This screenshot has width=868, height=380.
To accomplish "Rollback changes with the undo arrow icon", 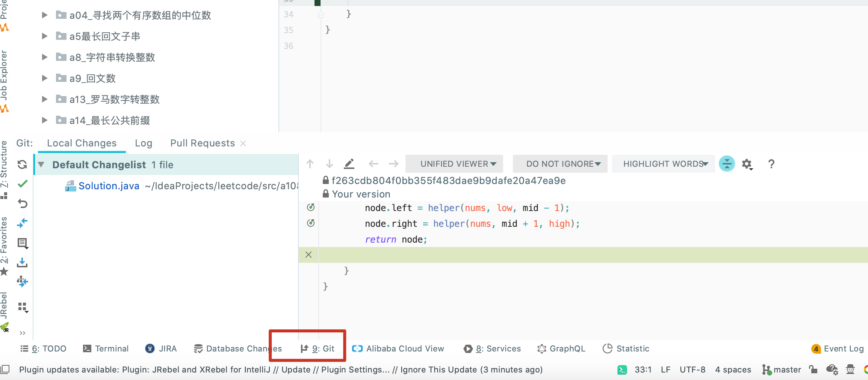I will pyautogui.click(x=22, y=204).
